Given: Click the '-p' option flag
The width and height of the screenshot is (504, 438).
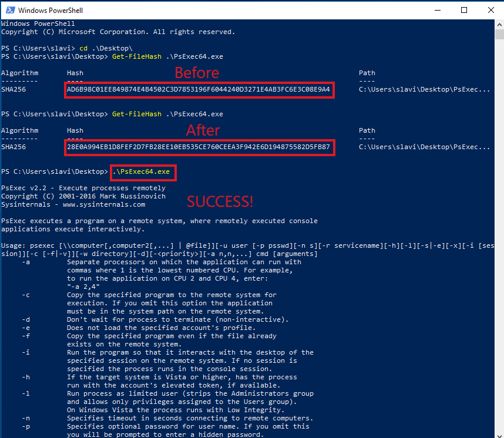Looking at the screenshot, I should tap(26, 426).
